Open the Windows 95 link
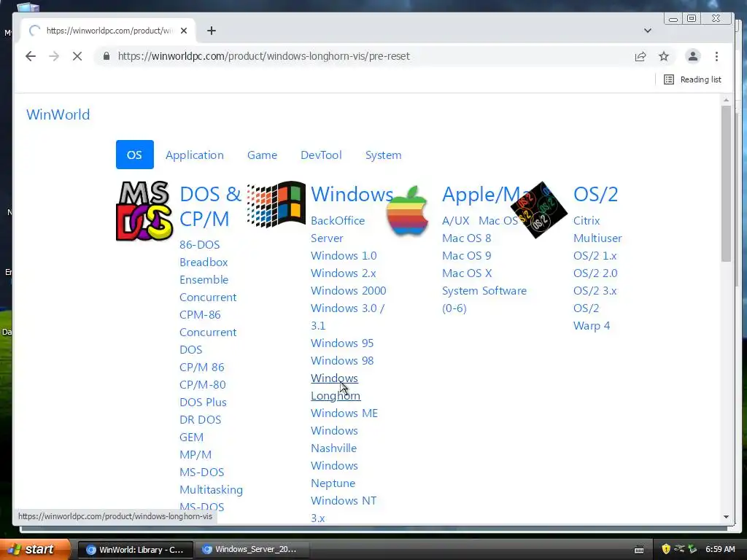The image size is (747, 560). (x=342, y=343)
